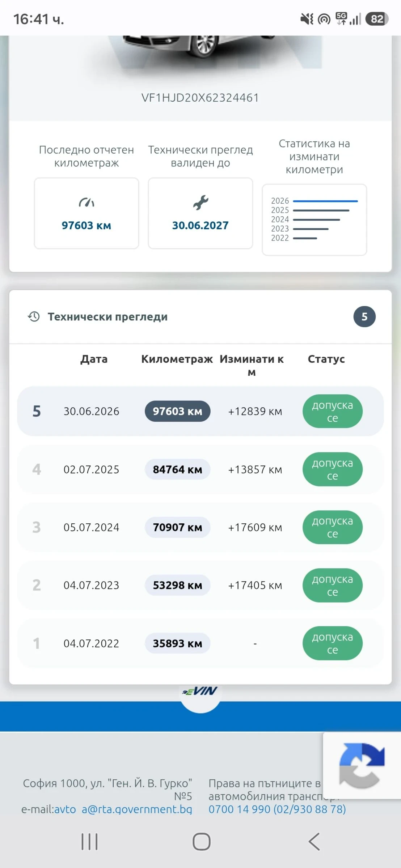The image size is (401, 868).
Task: Tap the history clock icon beside Технически прегледи
Action: pyautogui.click(x=34, y=316)
